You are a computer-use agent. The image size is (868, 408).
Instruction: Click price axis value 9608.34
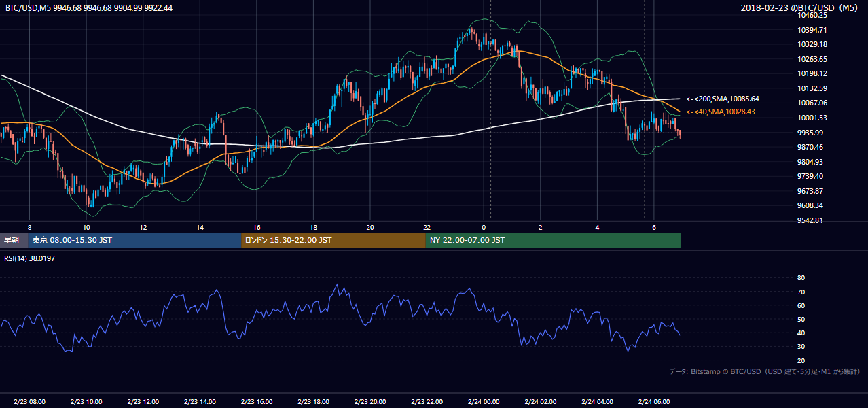[x=810, y=205]
